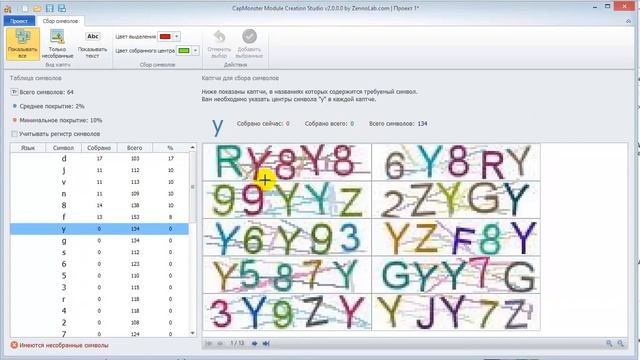
Task: Click the Отменить выбор undo icon
Action: click(x=219, y=37)
